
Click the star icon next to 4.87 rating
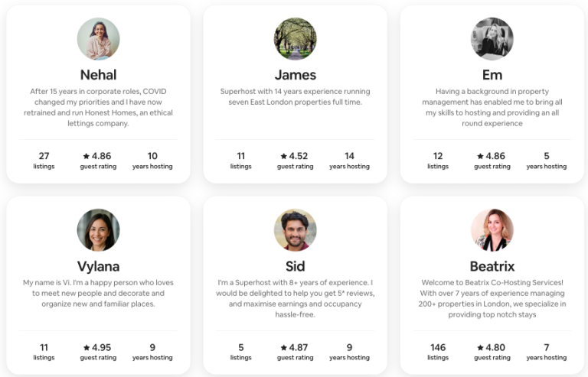tap(283, 348)
